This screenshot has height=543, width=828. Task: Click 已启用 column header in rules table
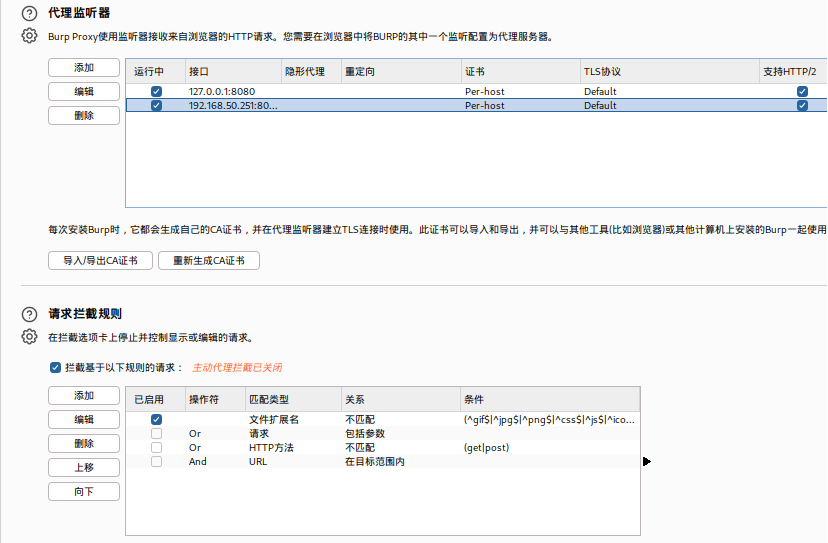pos(156,399)
